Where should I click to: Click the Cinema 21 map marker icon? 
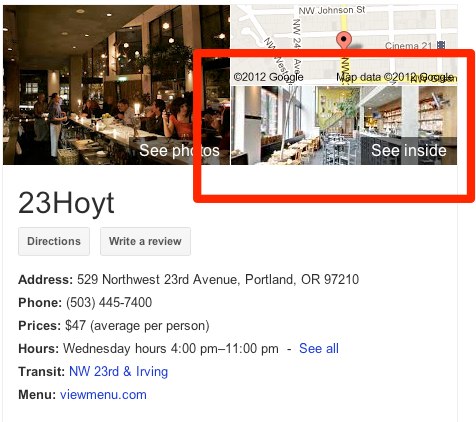point(441,45)
